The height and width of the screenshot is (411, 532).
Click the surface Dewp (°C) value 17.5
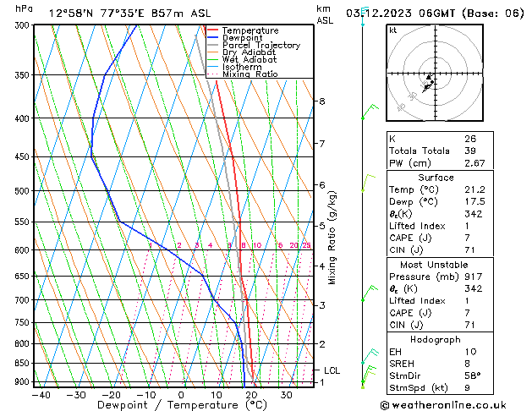coord(474,202)
